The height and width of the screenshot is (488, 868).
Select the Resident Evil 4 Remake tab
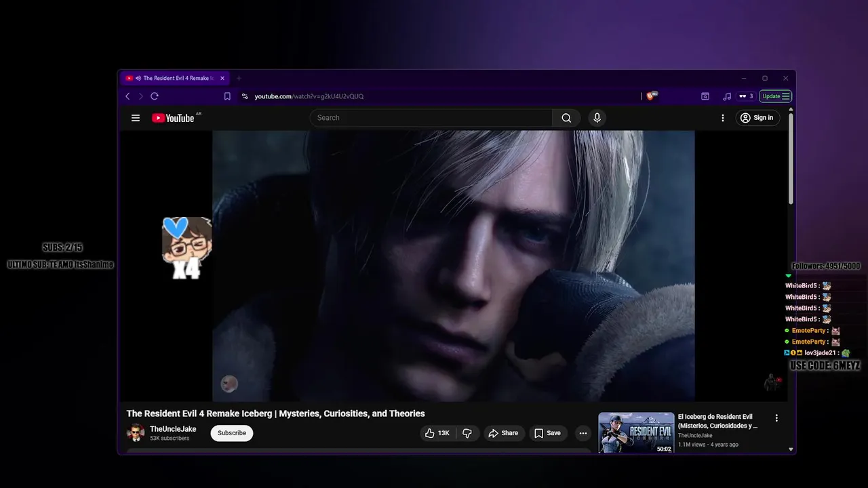click(176, 79)
